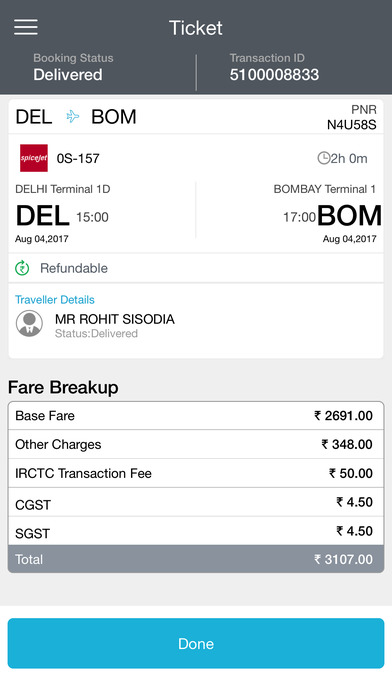Tap the Delivered booking status
This screenshot has height=696, width=392.
click(68, 75)
